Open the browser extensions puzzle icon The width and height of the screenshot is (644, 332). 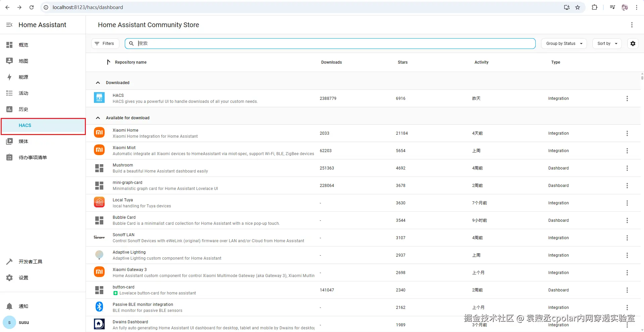(x=594, y=7)
